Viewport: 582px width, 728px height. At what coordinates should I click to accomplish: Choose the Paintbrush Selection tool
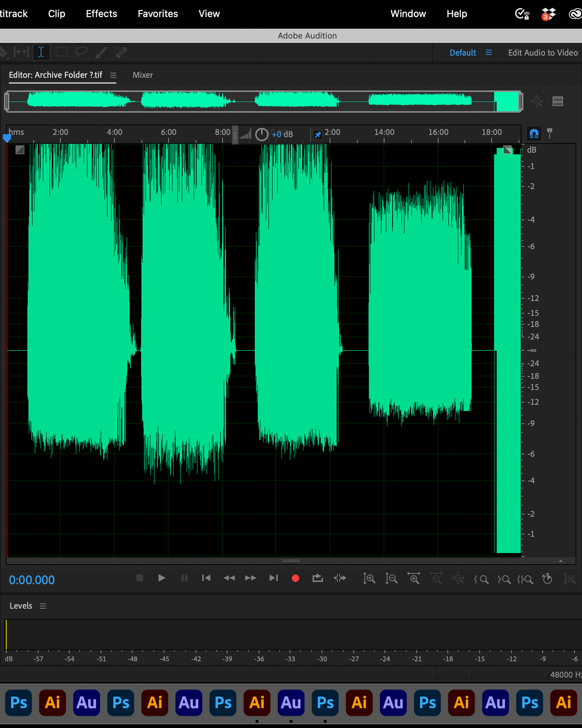pyautogui.click(x=101, y=52)
